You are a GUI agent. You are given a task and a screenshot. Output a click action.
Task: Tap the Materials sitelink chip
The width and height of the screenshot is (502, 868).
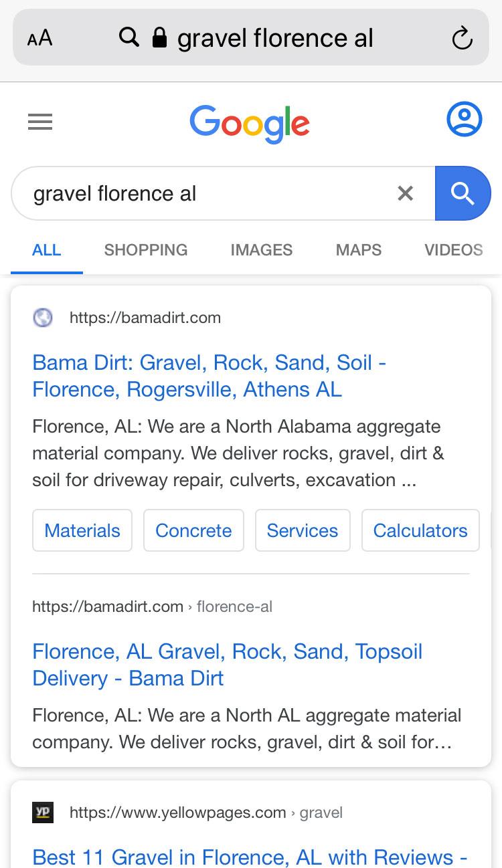click(82, 530)
